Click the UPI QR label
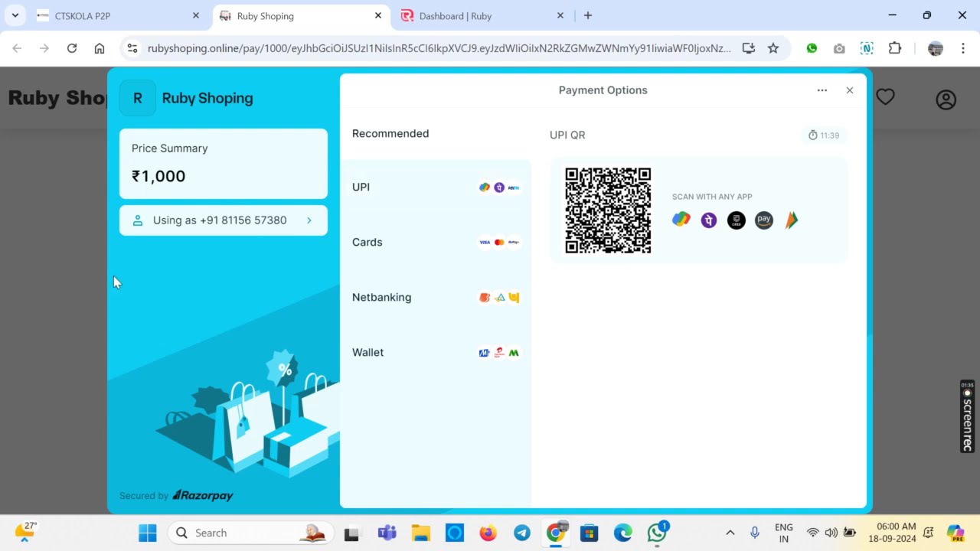The width and height of the screenshot is (980, 551). 567,135
